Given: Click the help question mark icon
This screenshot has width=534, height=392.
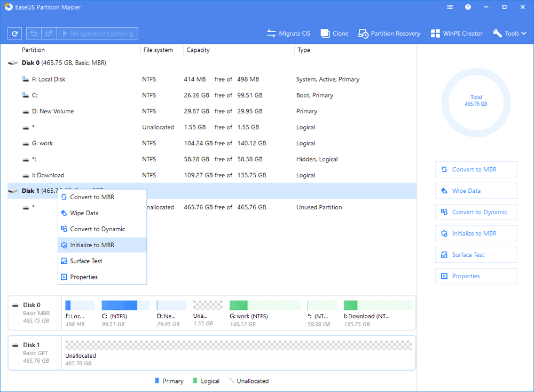Looking at the screenshot, I should coord(468,7).
